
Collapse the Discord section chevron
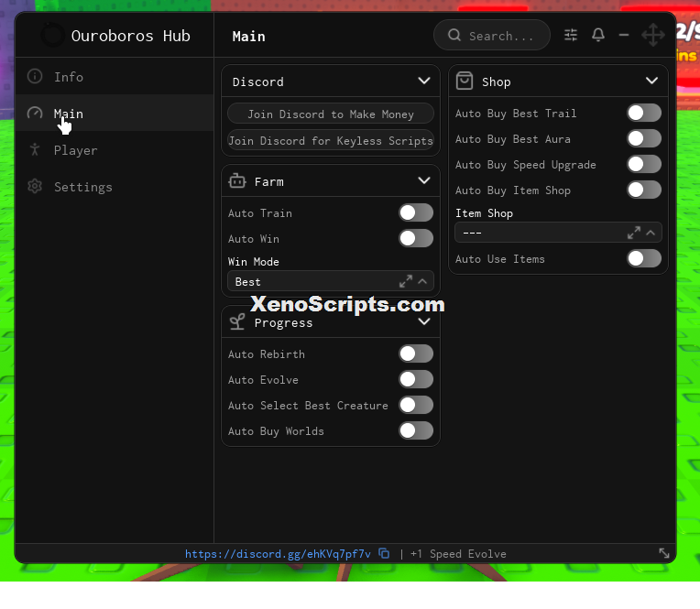(424, 81)
